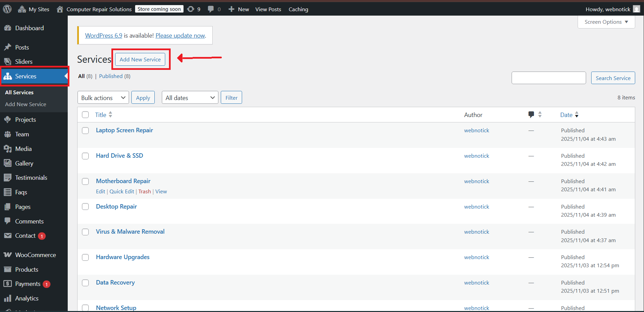Switch to the Published filter view
This screenshot has width=644, height=312.
tap(111, 76)
